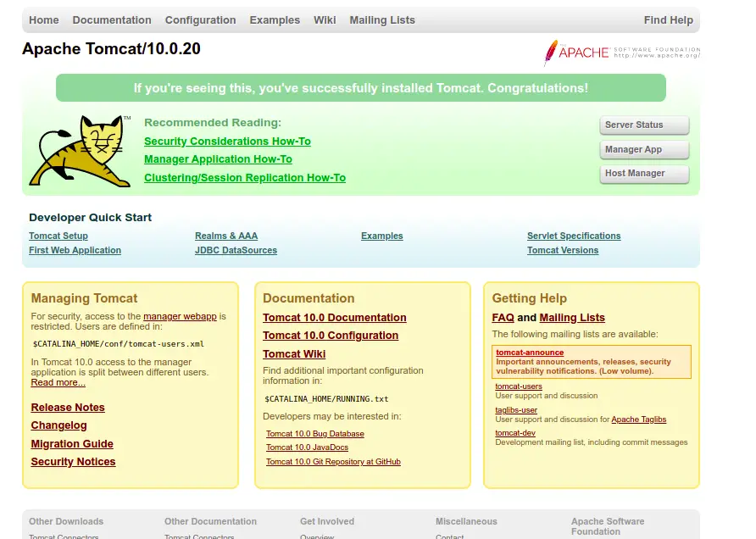
Task: Follow the Tomcat Setup quick start link
Action: 58,236
